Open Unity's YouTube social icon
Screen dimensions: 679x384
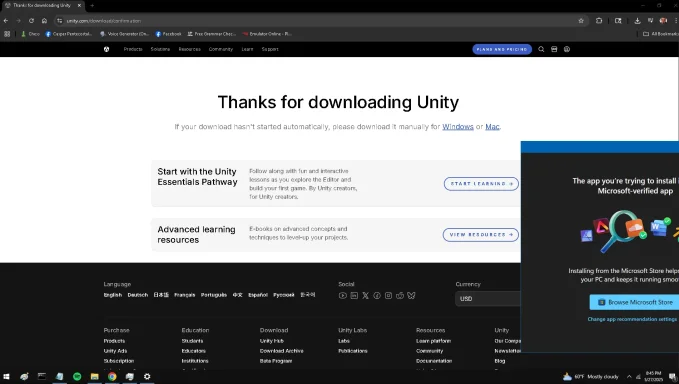pyautogui.click(x=343, y=296)
